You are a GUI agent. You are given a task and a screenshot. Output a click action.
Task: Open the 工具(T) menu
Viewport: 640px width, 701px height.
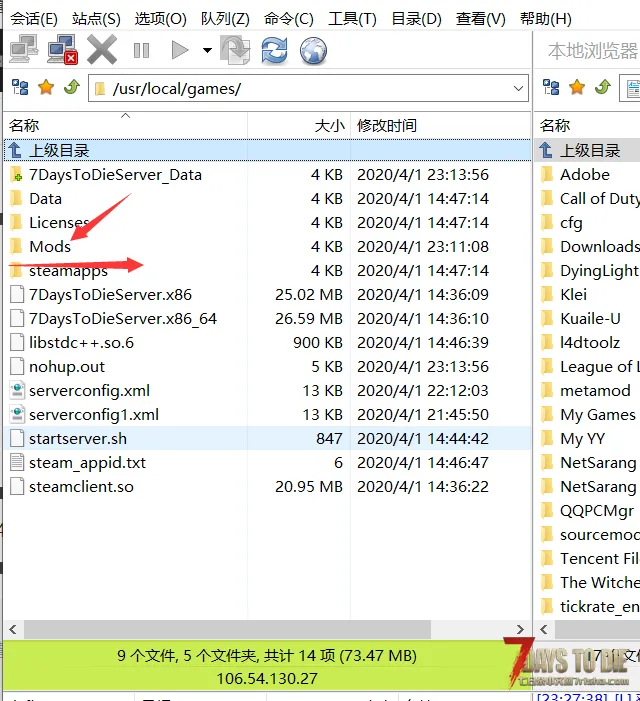353,19
